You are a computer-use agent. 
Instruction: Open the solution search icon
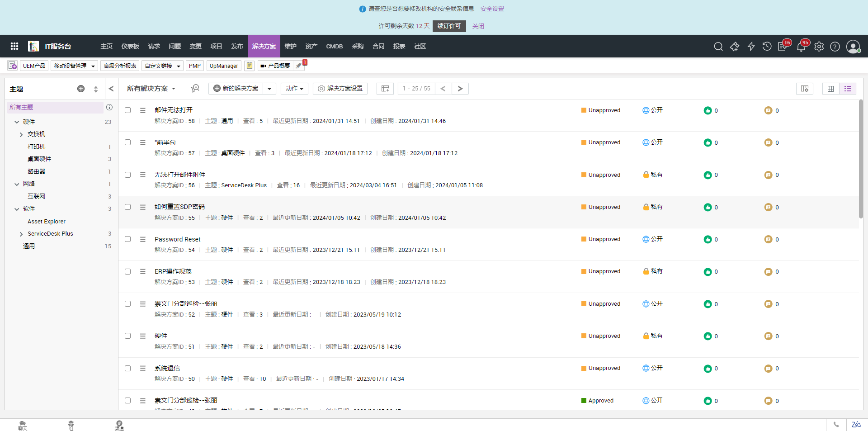click(x=195, y=89)
